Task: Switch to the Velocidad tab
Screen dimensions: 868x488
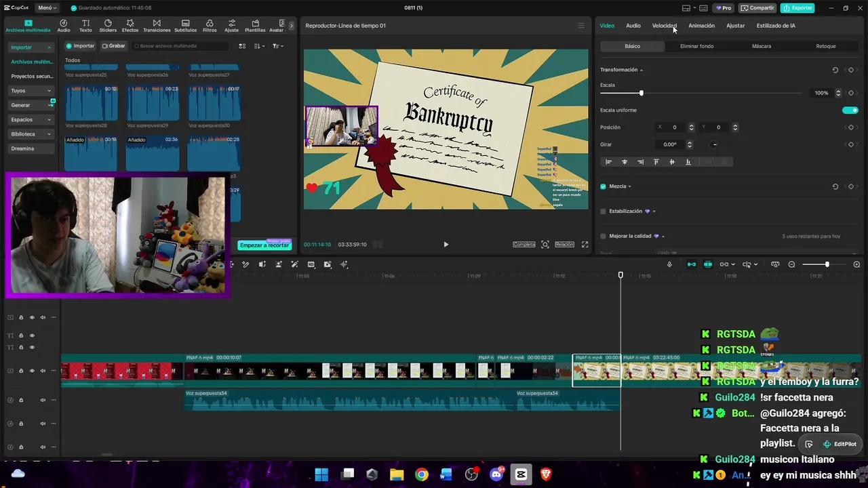Action: pos(665,26)
